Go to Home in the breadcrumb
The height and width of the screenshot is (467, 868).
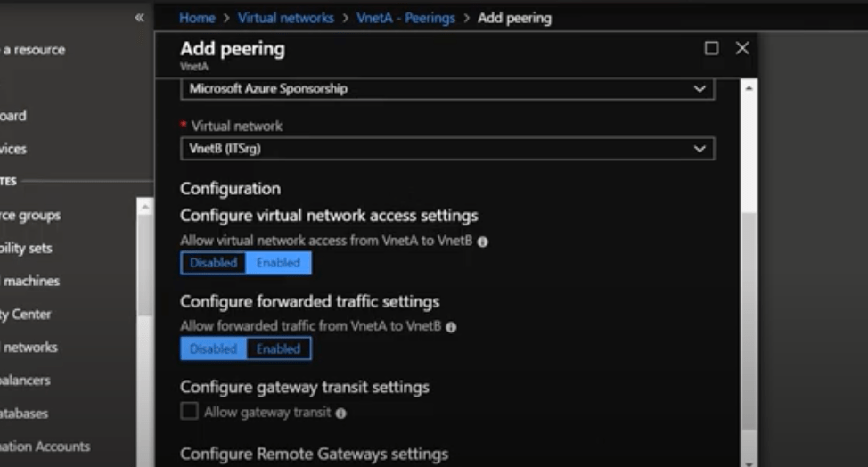(197, 18)
